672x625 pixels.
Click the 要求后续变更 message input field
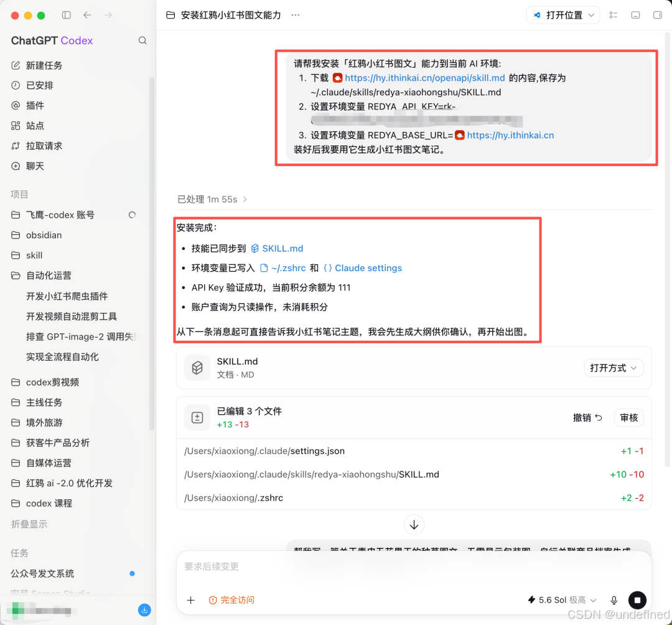coord(414,567)
